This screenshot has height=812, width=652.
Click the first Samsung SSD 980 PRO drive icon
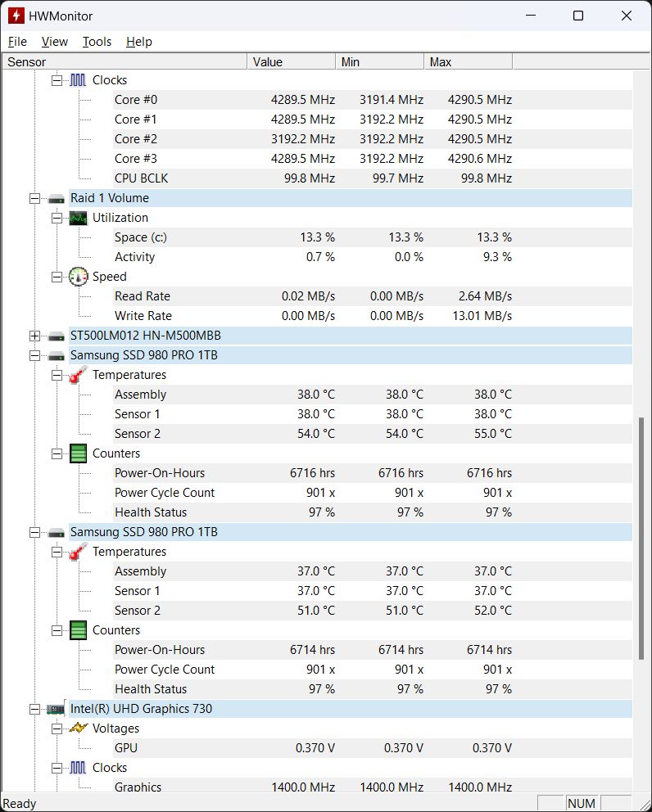point(56,356)
